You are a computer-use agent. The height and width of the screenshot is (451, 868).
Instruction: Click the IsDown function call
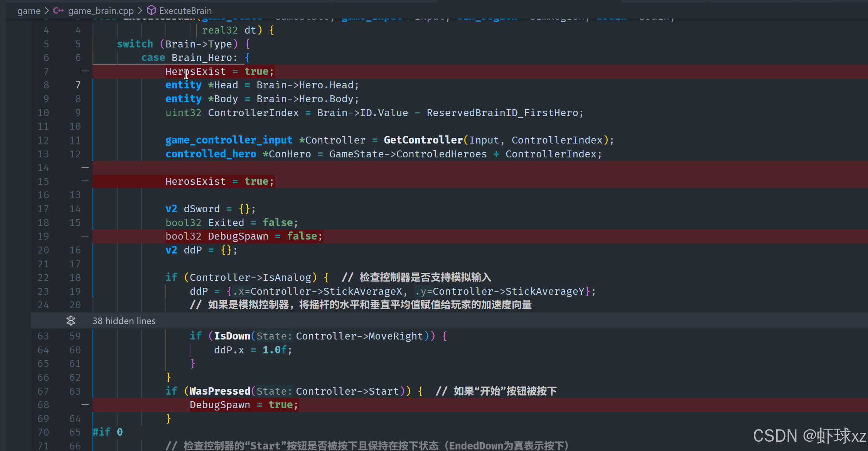(232, 336)
